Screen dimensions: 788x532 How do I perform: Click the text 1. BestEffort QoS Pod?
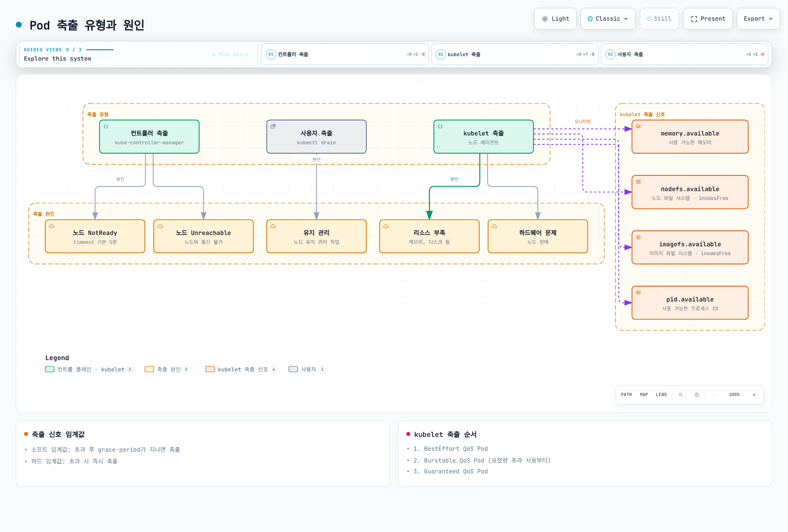pyautogui.click(x=451, y=449)
